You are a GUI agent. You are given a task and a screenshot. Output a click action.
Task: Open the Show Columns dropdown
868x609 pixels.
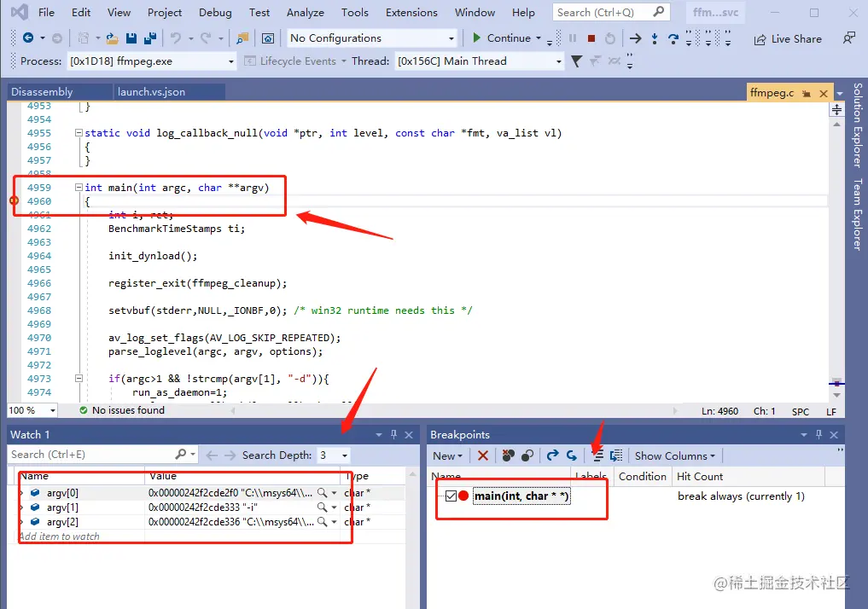[675, 455]
